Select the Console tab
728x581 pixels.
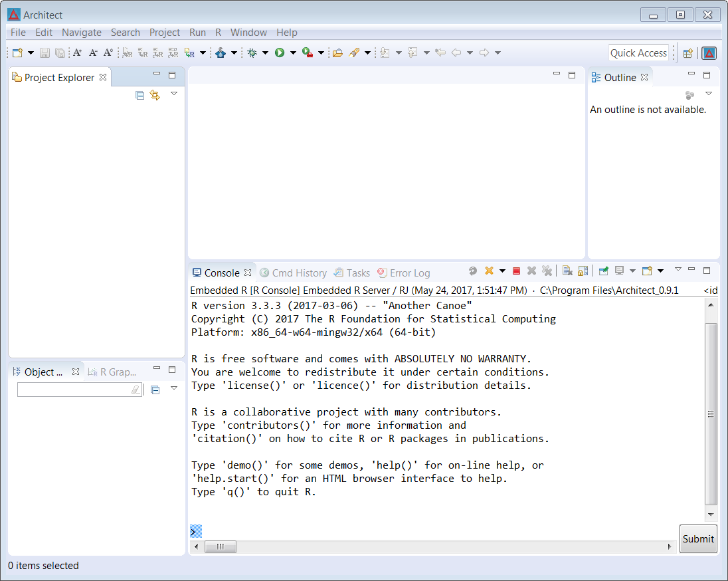221,273
